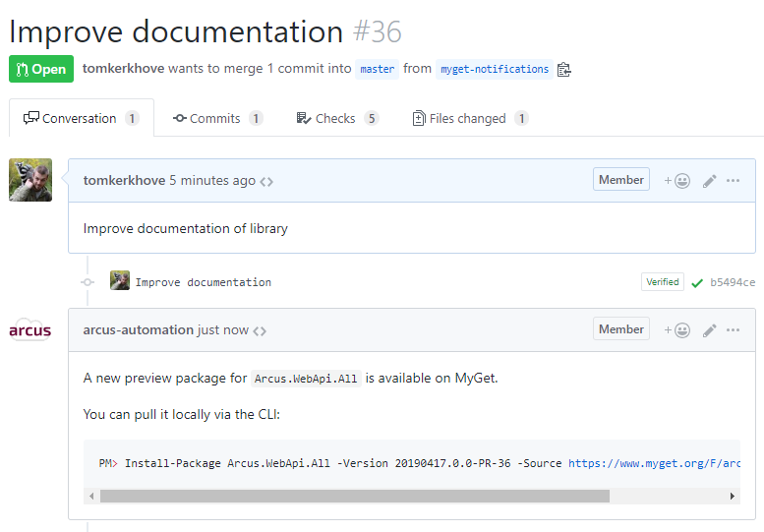Open the 'Improve documentation' commit message
The height and width of the screenshot is (532, 764).
tap(204, 282)
